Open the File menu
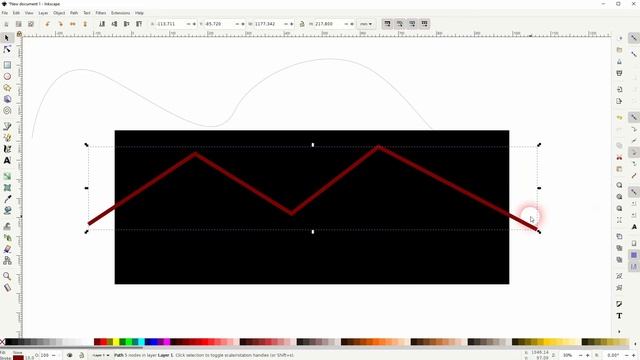640x360 pixels. pos(4,13)
